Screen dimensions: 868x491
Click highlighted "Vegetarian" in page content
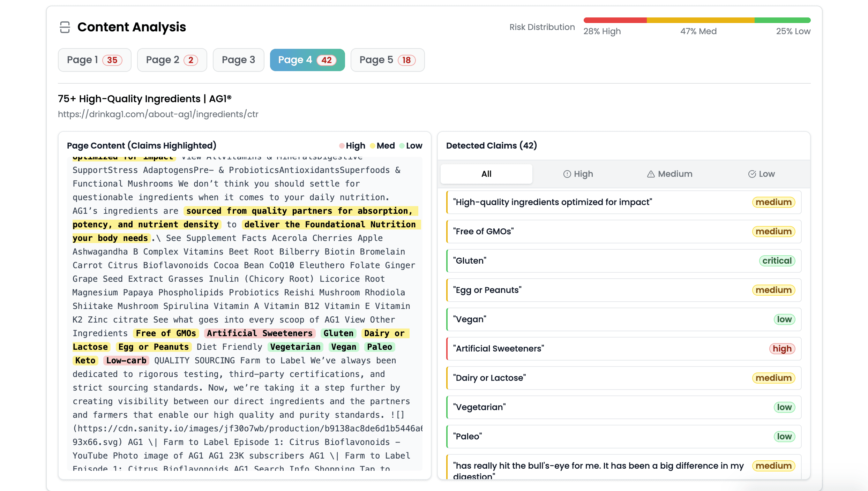tap(295, 347)
